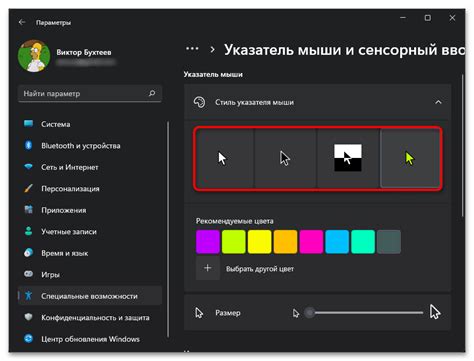Click the Виктор Бухтеев account name
This screenshot has height=361, width=474.
[84, 52]
